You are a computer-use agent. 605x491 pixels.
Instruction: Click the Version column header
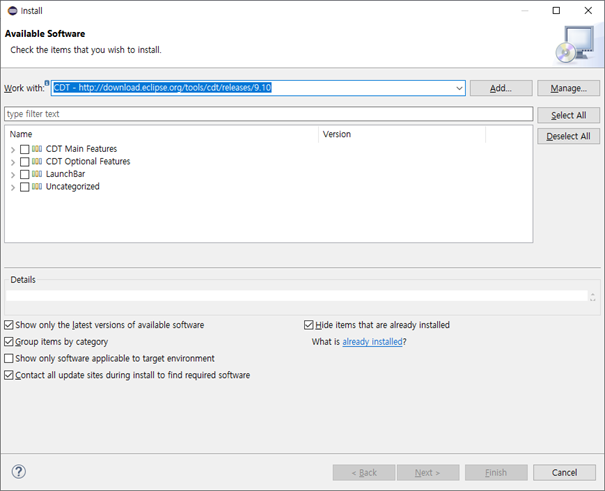coord(402,134)
